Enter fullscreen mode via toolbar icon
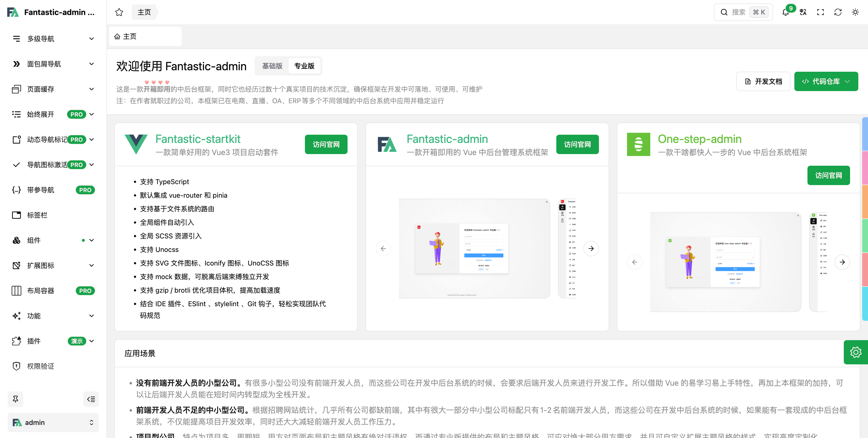 (821, 12)
